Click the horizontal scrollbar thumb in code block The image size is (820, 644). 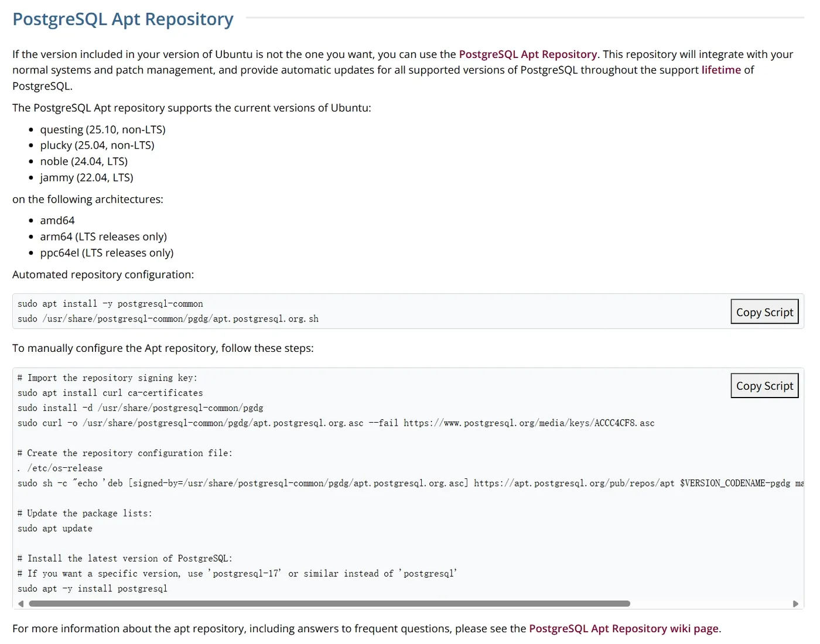(x=329, y=604)
